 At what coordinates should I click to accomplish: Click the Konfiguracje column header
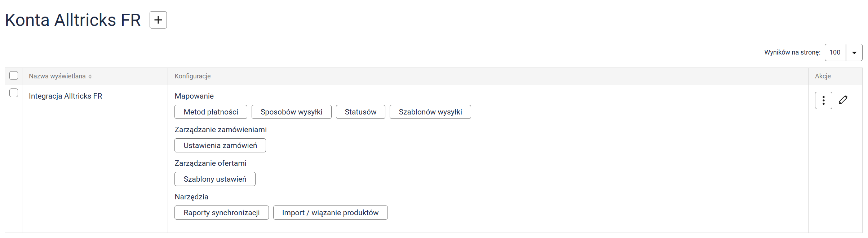[x=192, y=76]
